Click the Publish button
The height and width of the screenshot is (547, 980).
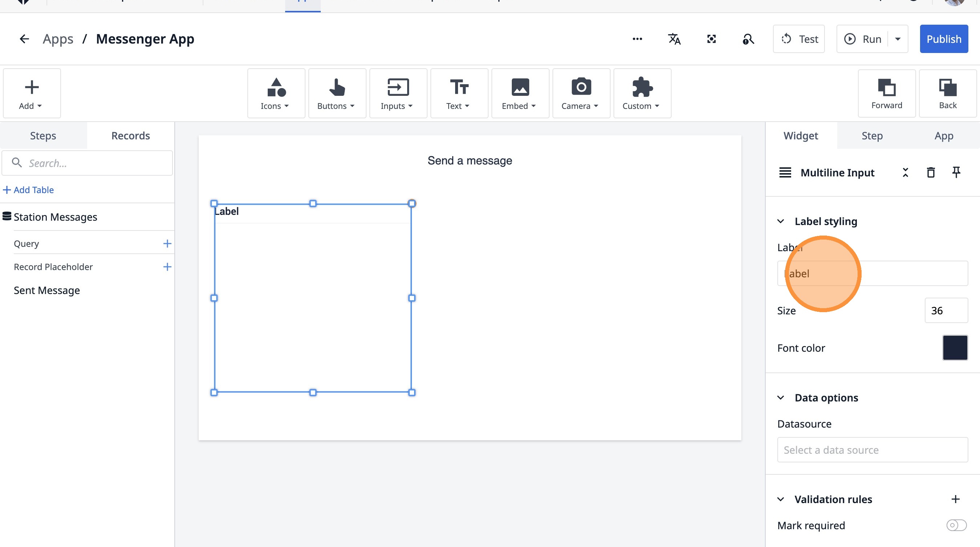943,39
